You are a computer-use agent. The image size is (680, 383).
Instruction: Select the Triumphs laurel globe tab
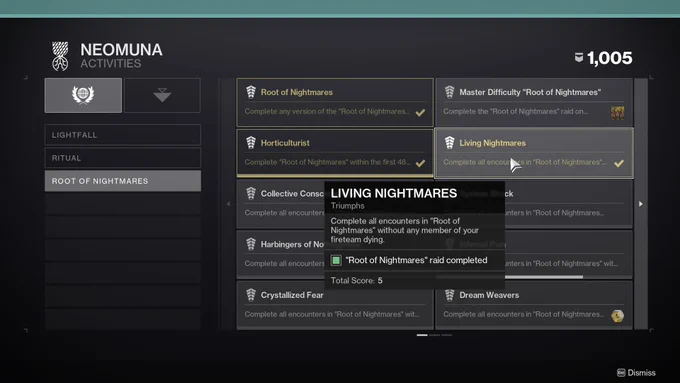pyautogui.click(x=83, y=95)
